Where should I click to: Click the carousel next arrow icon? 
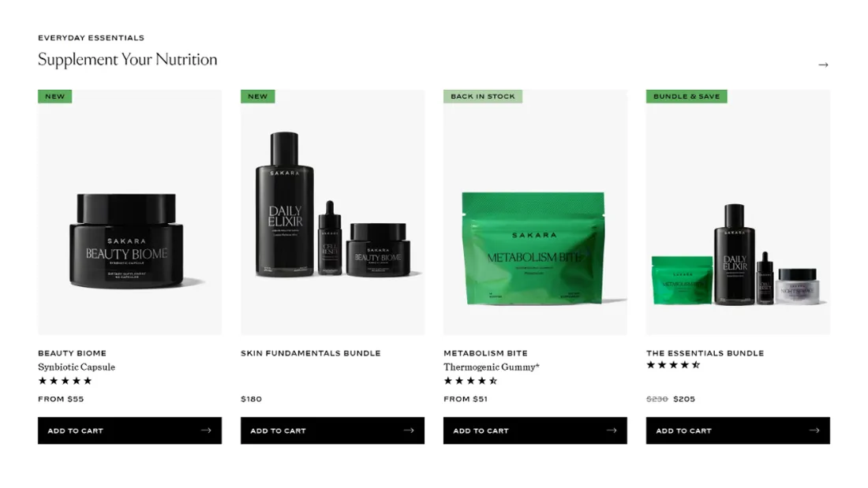point(823,65)
